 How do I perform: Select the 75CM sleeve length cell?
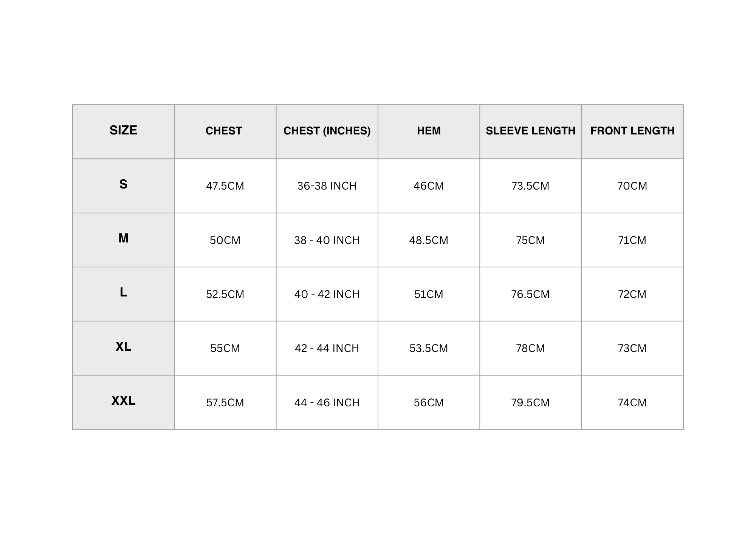(530, 240)
